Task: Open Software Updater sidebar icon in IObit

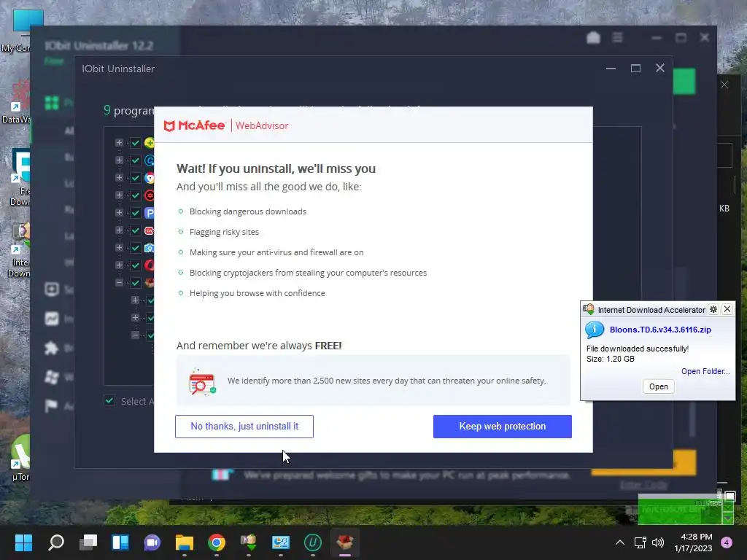Action: pos(52,289)
